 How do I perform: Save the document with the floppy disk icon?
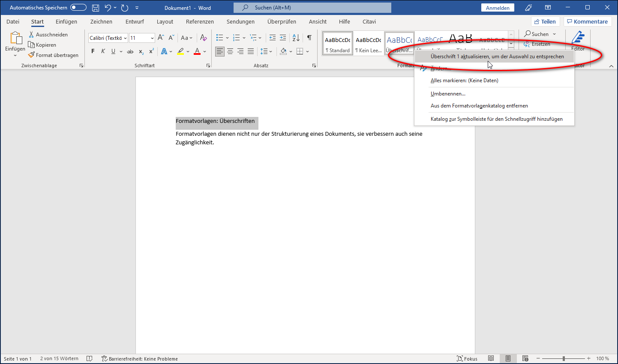tap(96, 8)
